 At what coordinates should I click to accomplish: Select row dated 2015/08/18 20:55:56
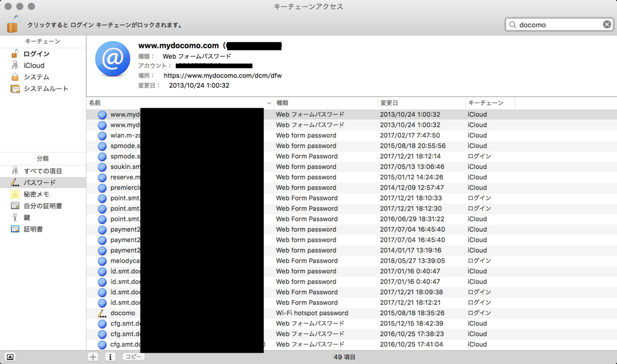(x=352, y=146)
